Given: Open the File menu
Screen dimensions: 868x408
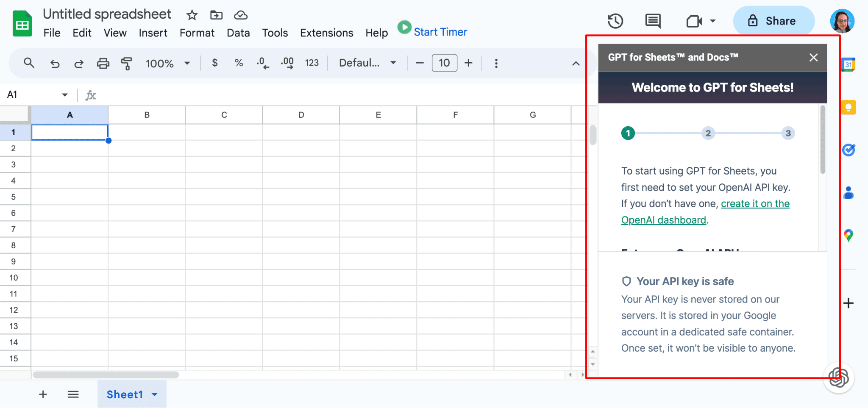Looking at the screenshot, I should point(52,33).
